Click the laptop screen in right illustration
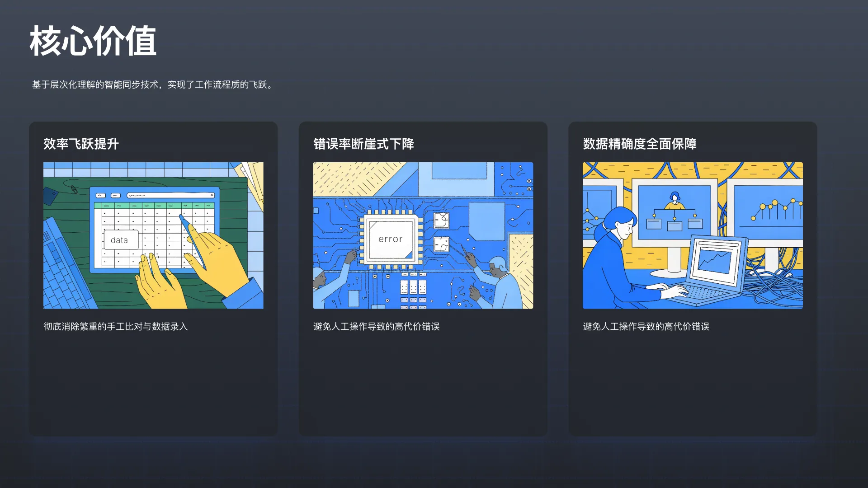 click(715, 261)
